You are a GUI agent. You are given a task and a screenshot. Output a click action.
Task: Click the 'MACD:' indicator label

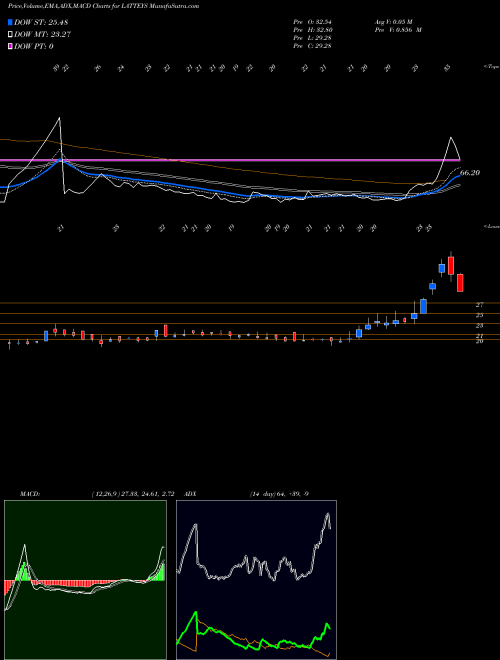[29, 494]
